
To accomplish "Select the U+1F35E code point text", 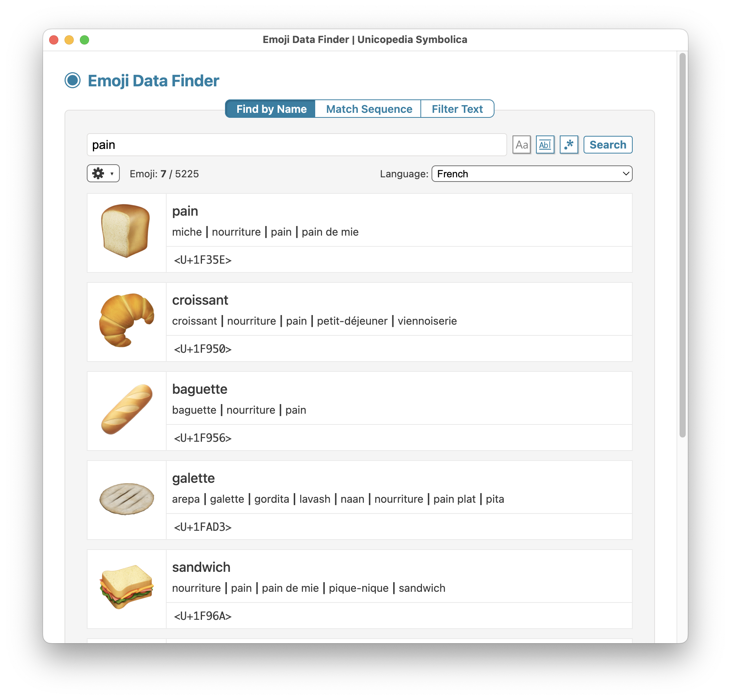I will coord(203,260).
